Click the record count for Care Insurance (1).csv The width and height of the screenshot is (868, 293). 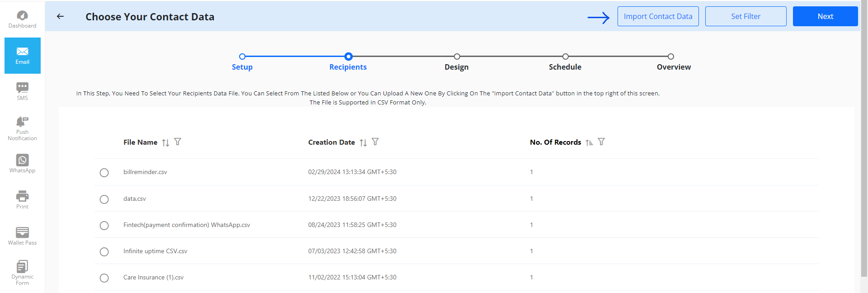pos(532,277)
